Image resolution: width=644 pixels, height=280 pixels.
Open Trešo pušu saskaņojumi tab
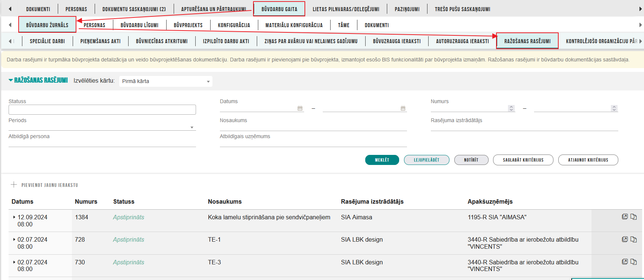463,9
